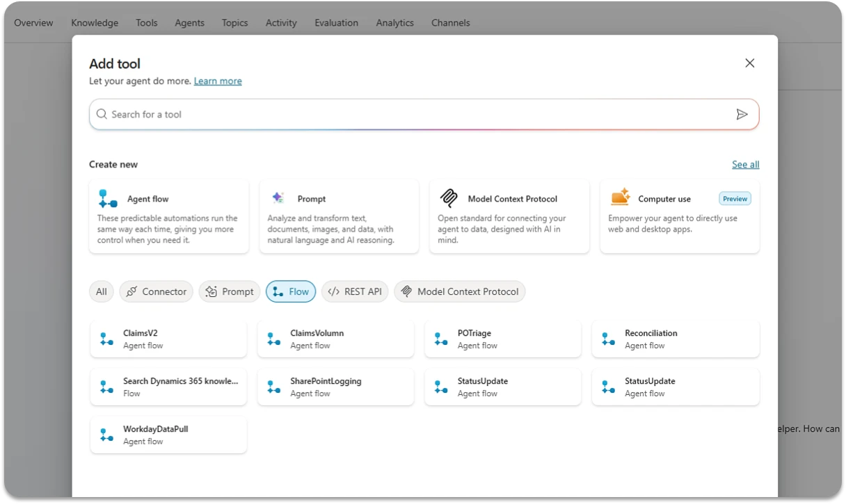Switch to the Knowledge tab

coord(95,23)
